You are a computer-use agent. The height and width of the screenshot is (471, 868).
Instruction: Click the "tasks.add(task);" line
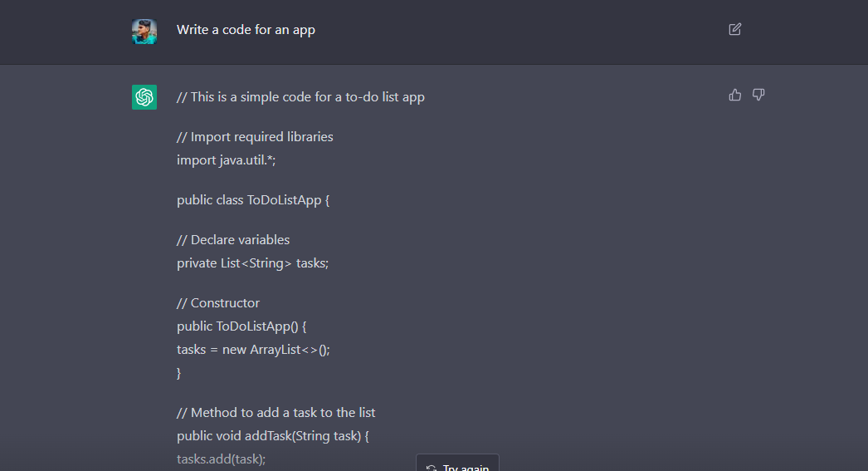(221, 459)
